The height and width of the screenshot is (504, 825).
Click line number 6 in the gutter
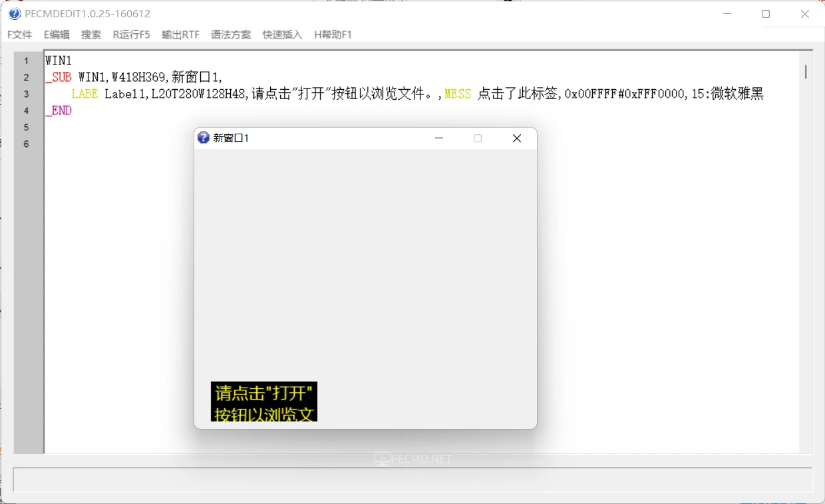27,144
